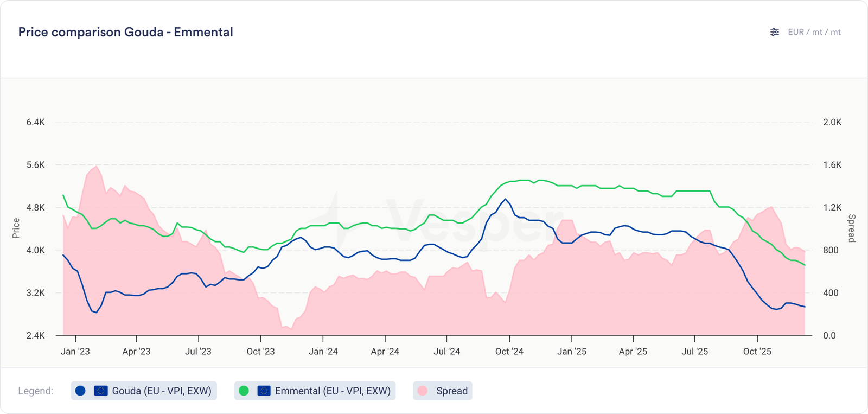Click the EUR / mt / mt unit selector

(x=814, y=32)
